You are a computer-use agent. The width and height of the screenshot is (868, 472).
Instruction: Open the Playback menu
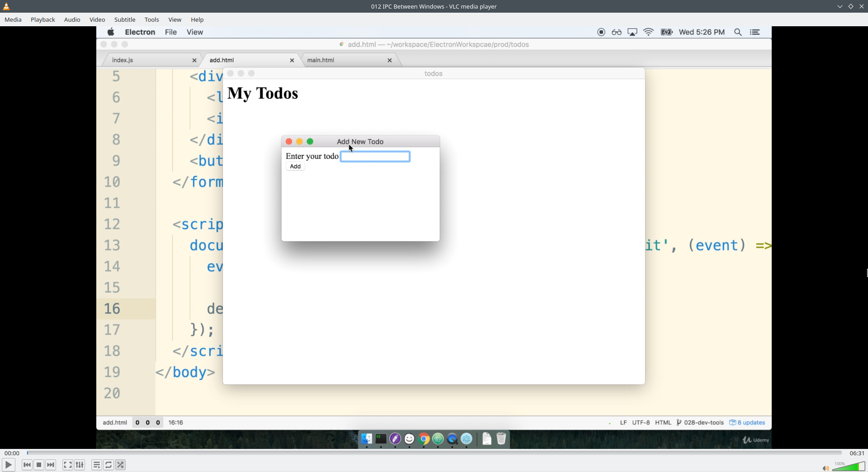pyautogui.click(x=43, y=19)
